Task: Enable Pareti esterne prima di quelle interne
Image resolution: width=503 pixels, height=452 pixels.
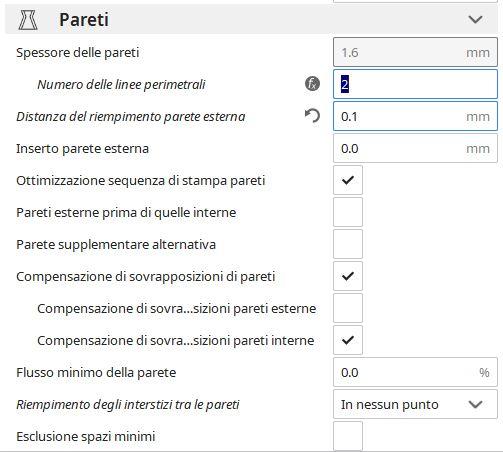Action: pyautogui.click(x=348, y=212)
